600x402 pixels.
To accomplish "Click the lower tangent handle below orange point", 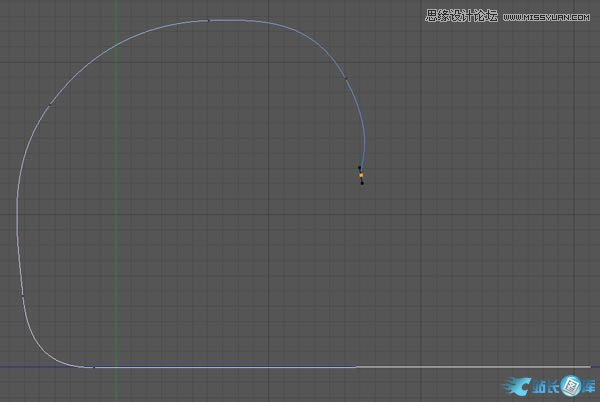I will click(x=362, y=183).
